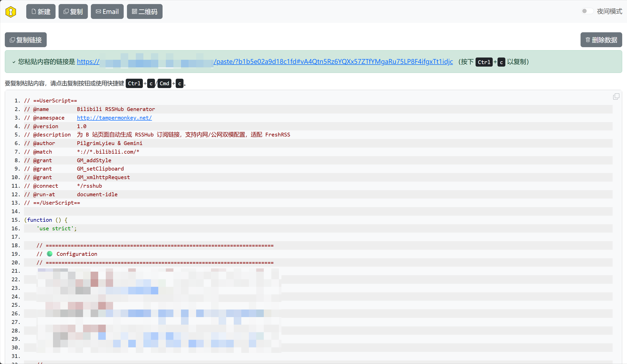The height and width of the screenshot is (364, 627).
Task: Click the QR grid icon in 二维码
Action: [x=134, y=12]
